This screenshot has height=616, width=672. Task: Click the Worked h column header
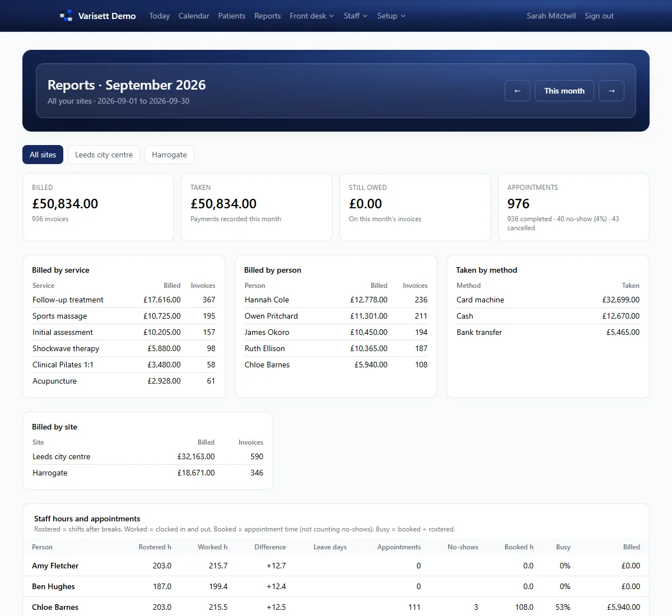coord(212,547)
